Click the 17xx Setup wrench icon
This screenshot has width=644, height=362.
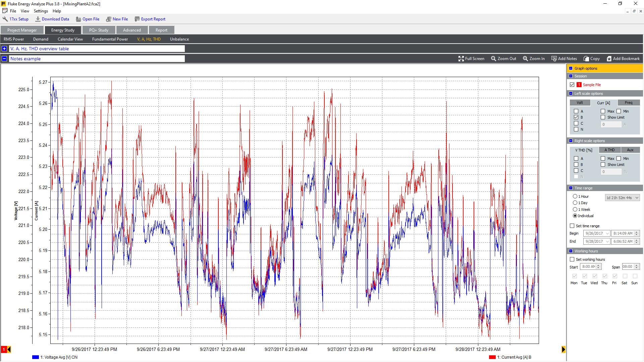click(x=5, y=19)
